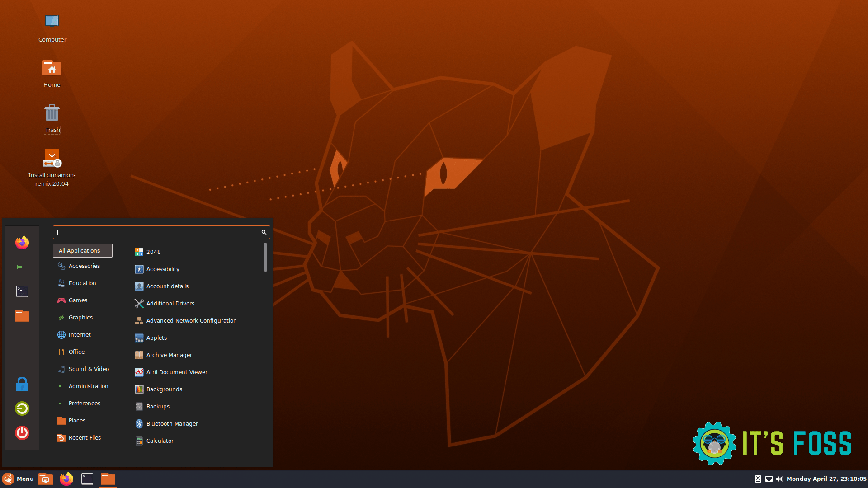The height and width of the screenshot is (488, 868).
Task: Shut down using the red power icon
Action: coord(22,433)
